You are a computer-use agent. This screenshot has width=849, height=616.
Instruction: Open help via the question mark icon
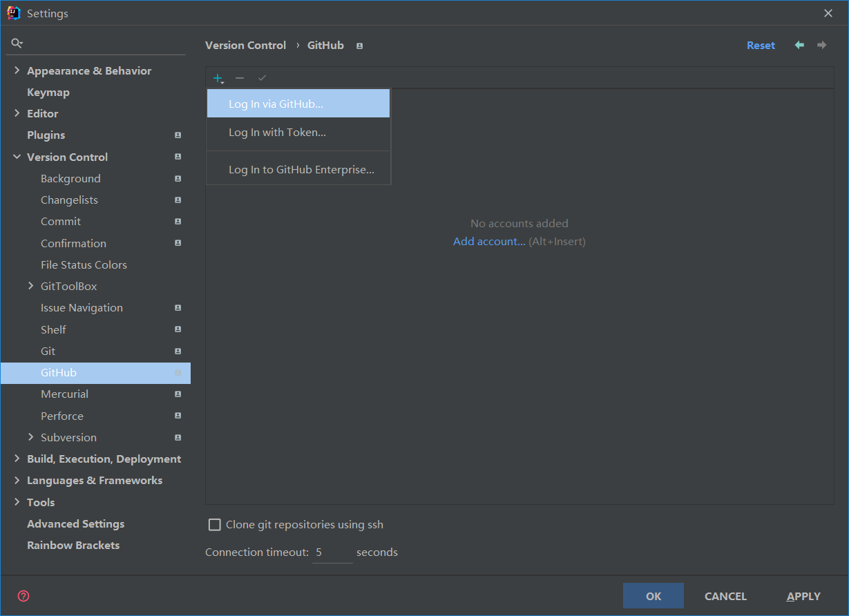(x=23, y=596)
